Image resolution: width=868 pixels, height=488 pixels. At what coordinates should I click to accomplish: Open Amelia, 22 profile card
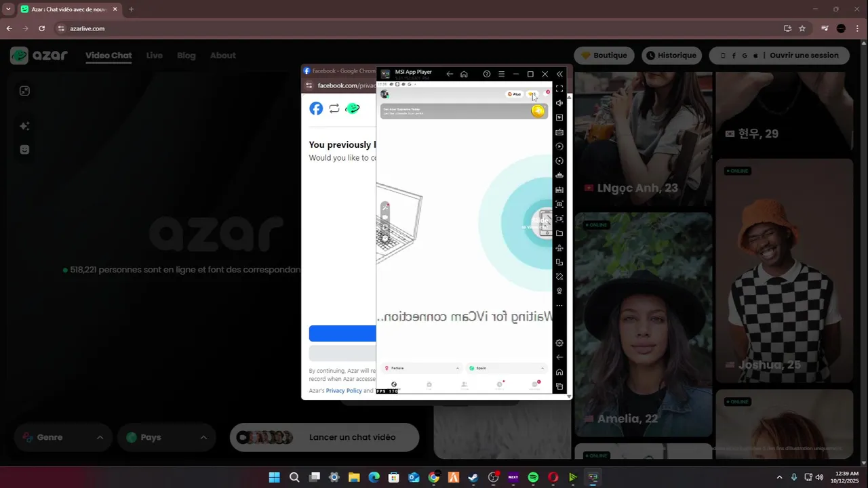tap(644, 324)
